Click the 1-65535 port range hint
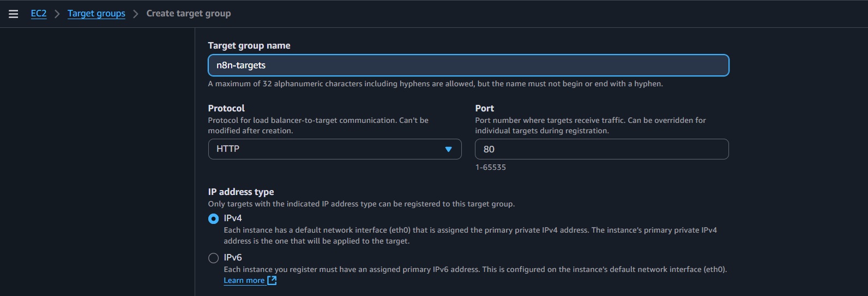868x296 pixels. 491,167
